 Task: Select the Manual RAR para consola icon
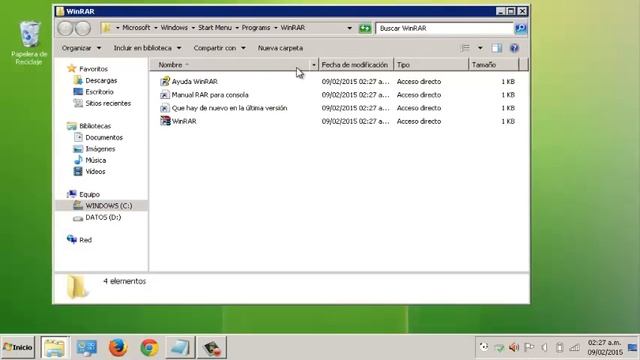click(165, 95)
